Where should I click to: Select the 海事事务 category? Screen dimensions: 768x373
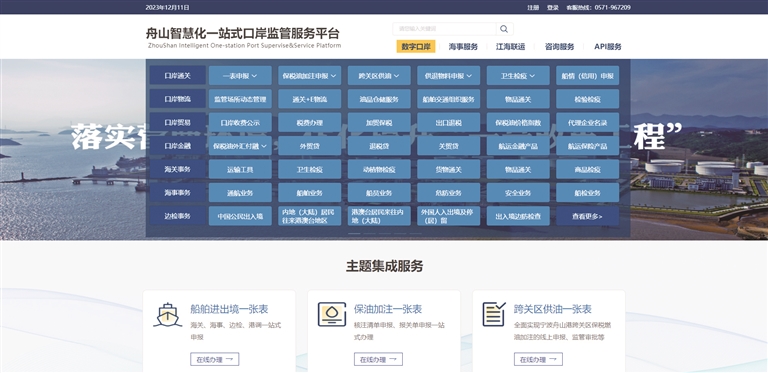[x=177, y=192]
